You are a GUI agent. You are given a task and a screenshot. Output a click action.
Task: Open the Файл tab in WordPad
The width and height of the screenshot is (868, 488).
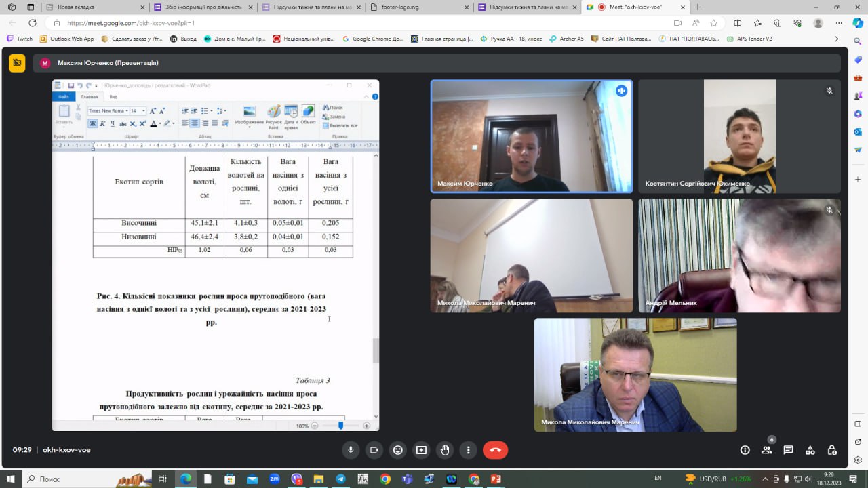point(63,97)
